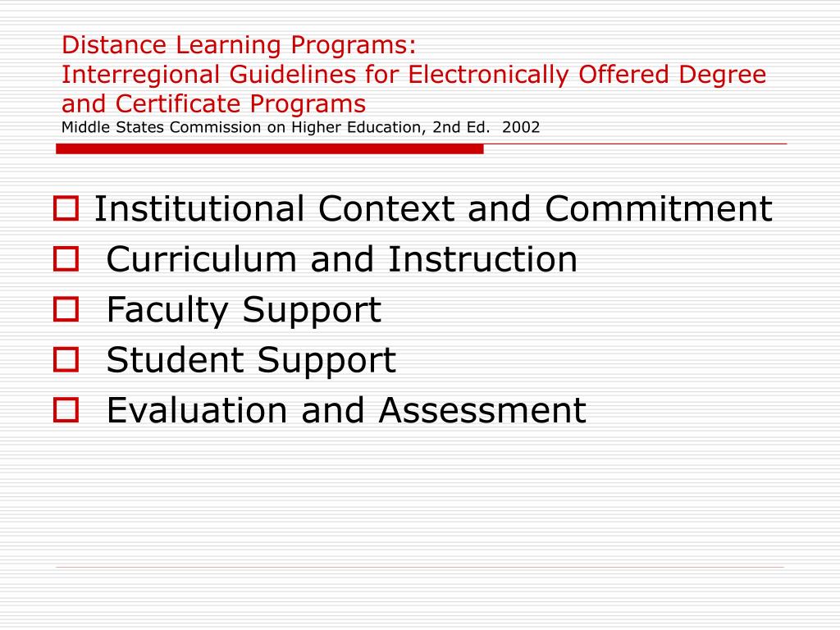The height and width of the screenshot is (630, 840).
Task: Click the Evaluation and Assessment text
Action: click(347, 410)
